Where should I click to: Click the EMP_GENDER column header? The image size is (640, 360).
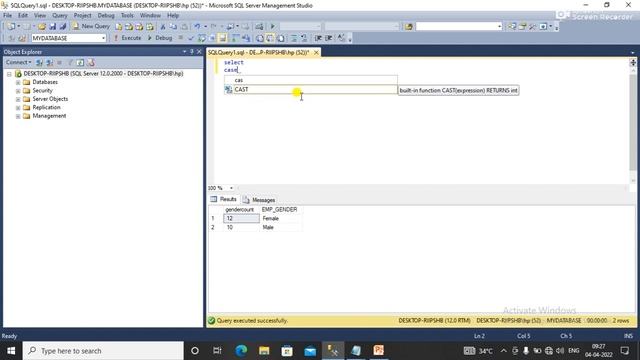[280, 209]
